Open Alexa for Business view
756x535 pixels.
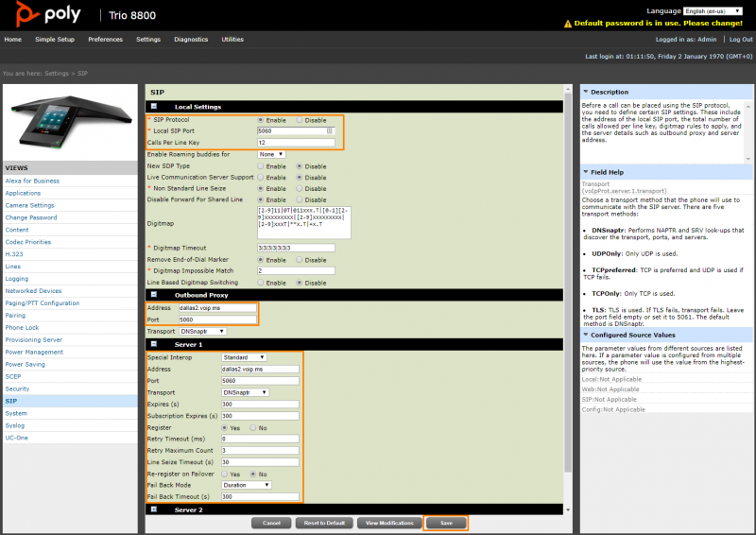pos(32,181)
